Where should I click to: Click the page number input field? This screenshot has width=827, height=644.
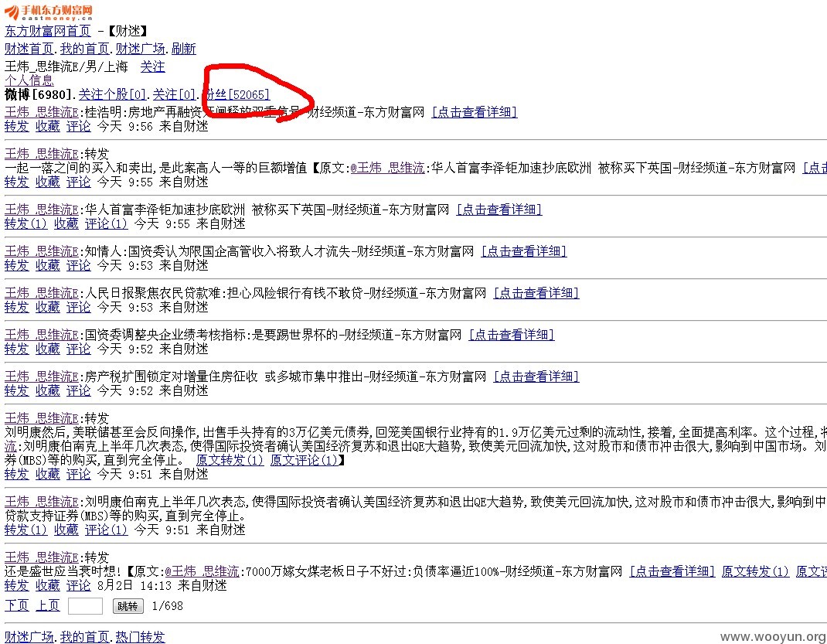pos(85,606)
